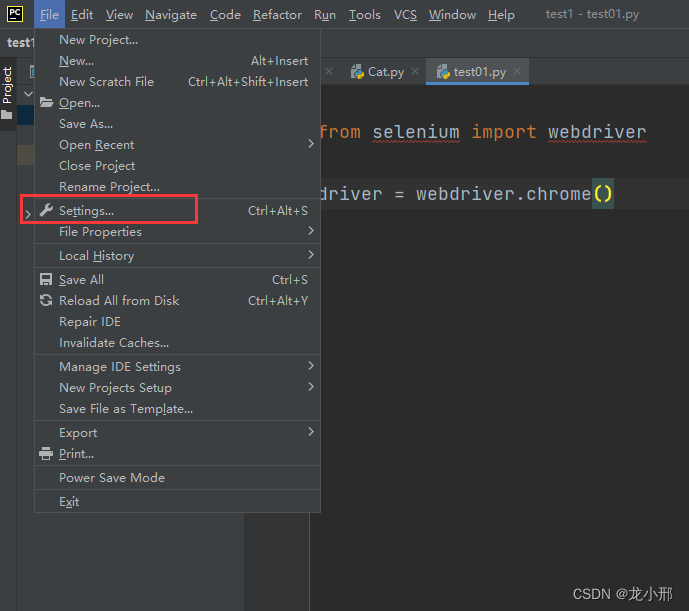This screenshot has height=611, width=689.
Task: Open the VCS menu
Action: point(405,15)
